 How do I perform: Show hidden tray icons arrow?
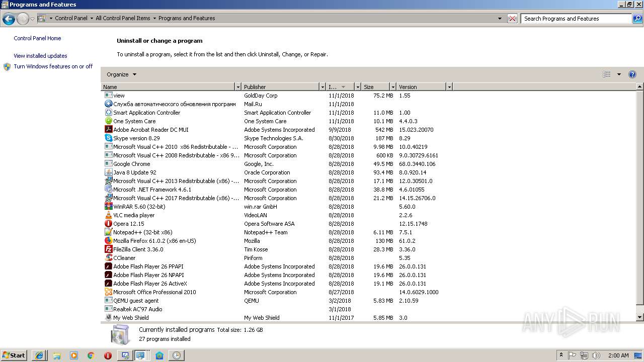[x=561, y=355]
